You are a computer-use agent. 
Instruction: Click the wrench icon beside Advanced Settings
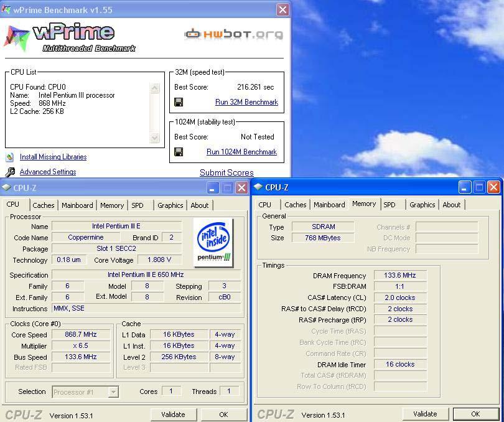pyautogui.click(x=10, y=172)
